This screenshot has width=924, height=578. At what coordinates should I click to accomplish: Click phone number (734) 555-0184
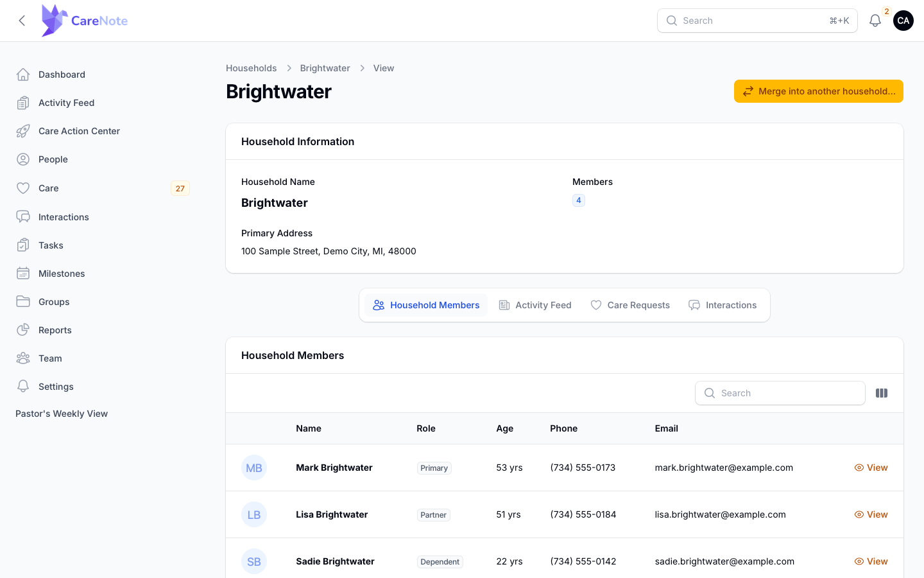point(583,514)
